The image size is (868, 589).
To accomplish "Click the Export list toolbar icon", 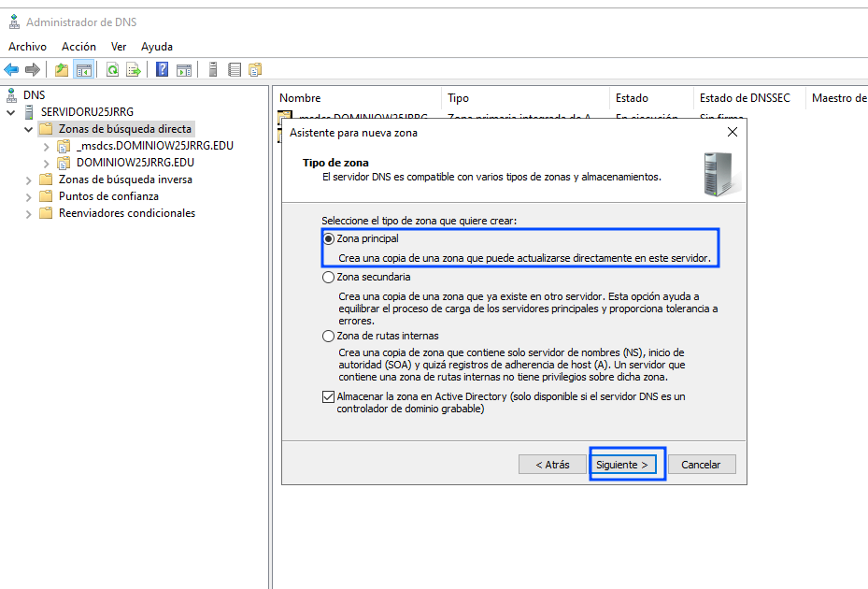I will point(134,70).
